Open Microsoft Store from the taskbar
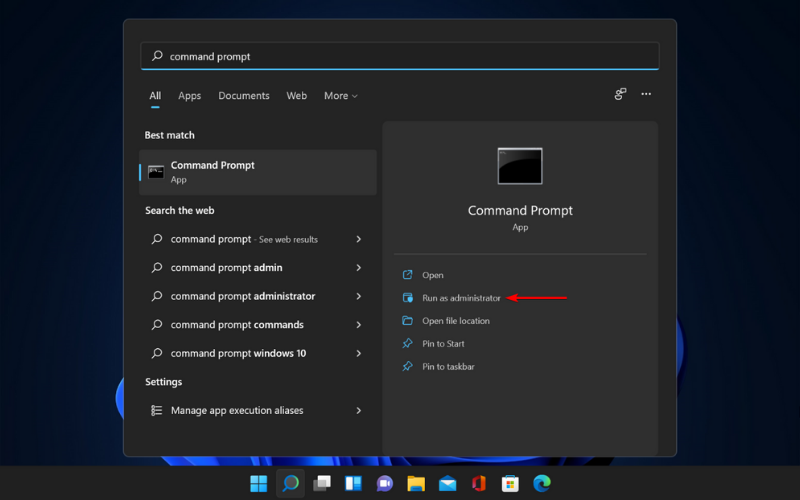 pyautogui.click(x=510, y=483)
